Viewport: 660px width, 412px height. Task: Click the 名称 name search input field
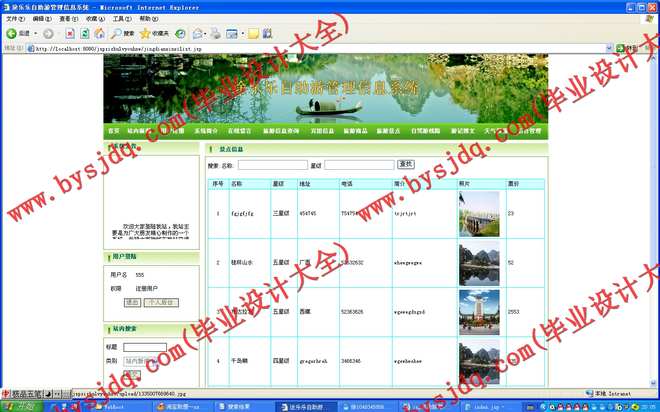[x=272, y=165]
